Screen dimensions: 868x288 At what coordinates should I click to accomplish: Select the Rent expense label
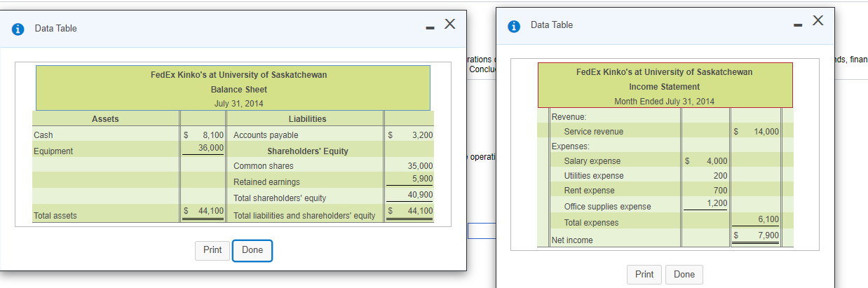[590, 191]
